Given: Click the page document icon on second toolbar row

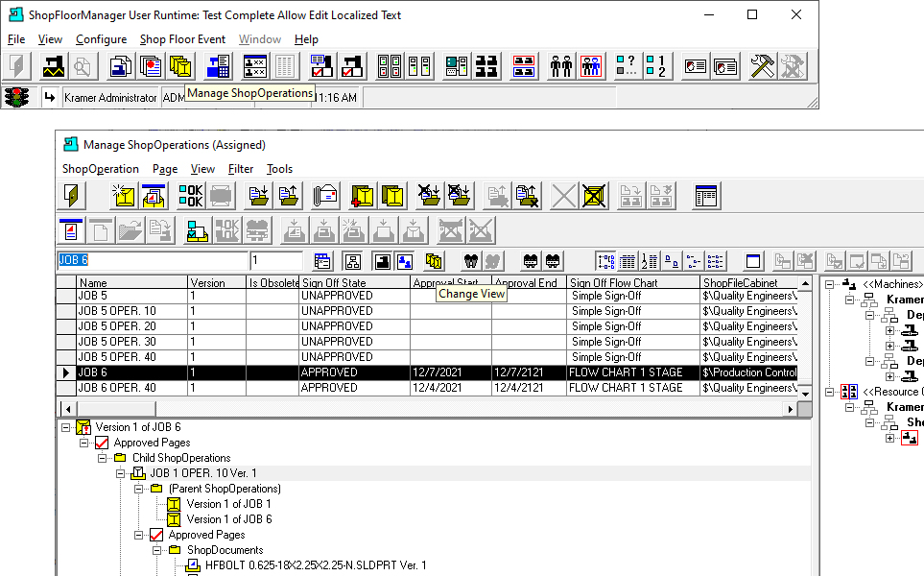Looking at the screenshot, I should (x=72, y=230).
